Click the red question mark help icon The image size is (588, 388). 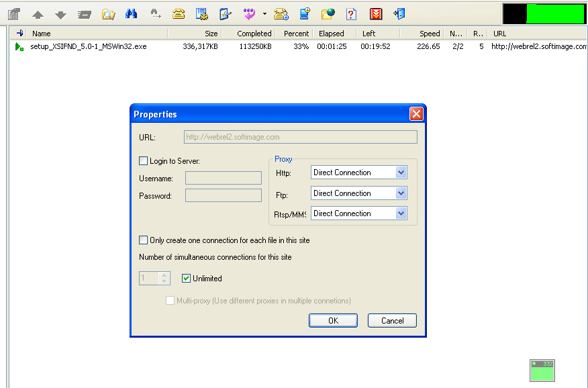(351, 14)
